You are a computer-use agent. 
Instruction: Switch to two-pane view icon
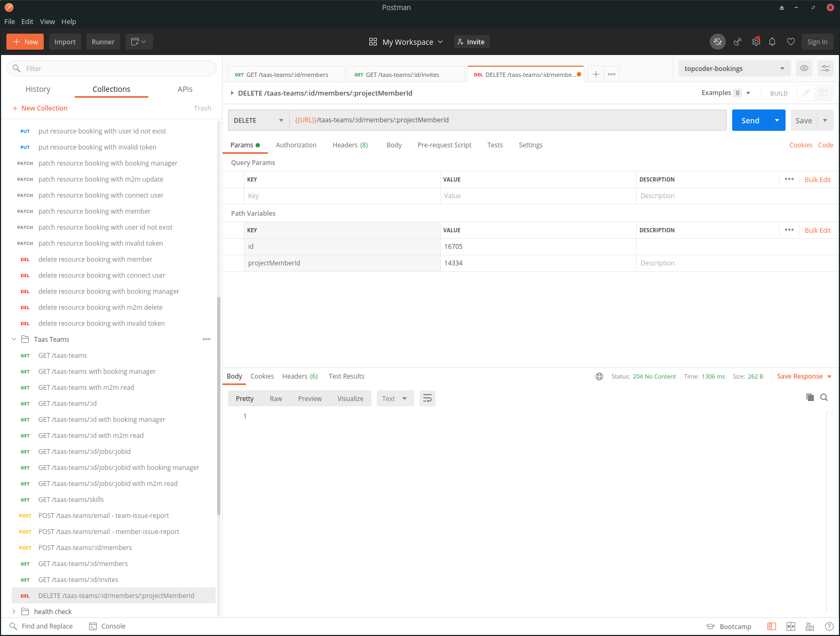pos(791,626)
